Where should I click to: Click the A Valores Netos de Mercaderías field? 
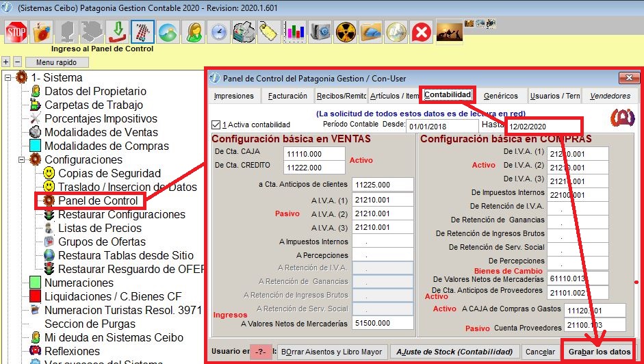[x=383, y=323]
